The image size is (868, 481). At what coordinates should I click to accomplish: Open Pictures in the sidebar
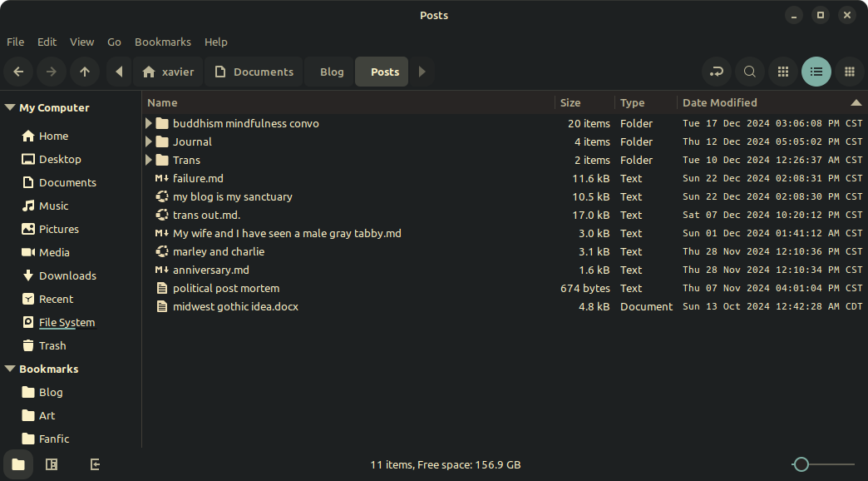pos(59,229)
